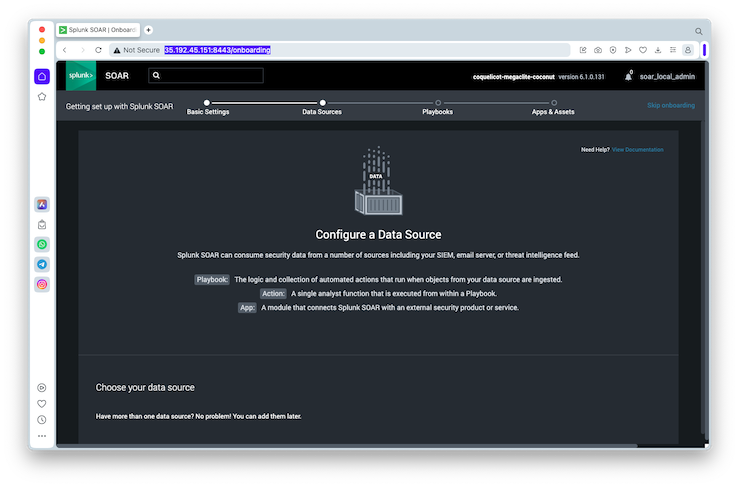Screen dimensions: 739x487
Task: Open the easy setup sliders icon
Action: 673,50
